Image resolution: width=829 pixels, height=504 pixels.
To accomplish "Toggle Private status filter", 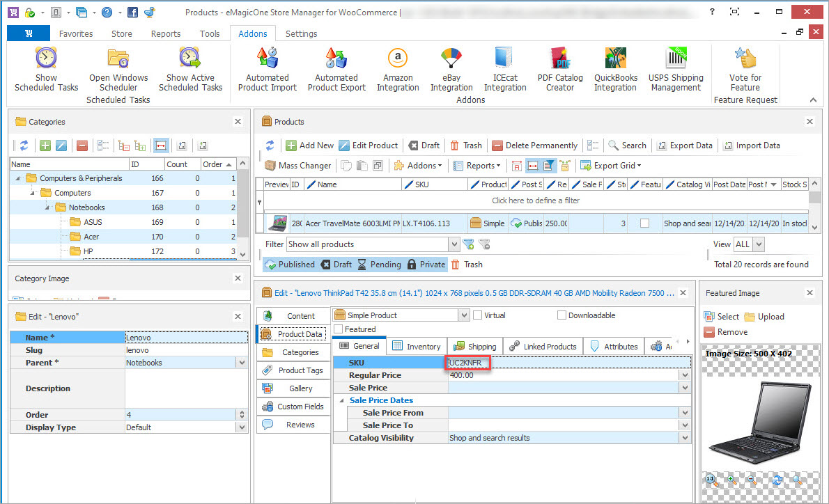I will pyautogui.click(x=426, y=265).
